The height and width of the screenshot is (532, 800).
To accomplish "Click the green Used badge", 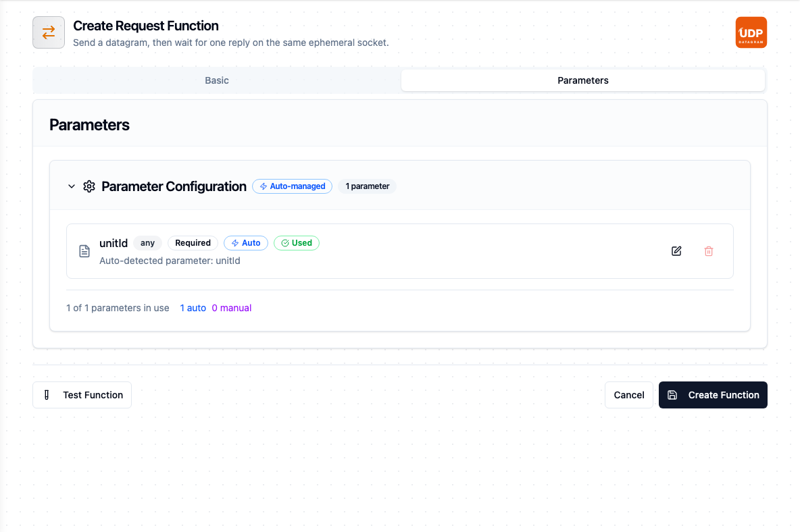I will click(x=297, y=243).
